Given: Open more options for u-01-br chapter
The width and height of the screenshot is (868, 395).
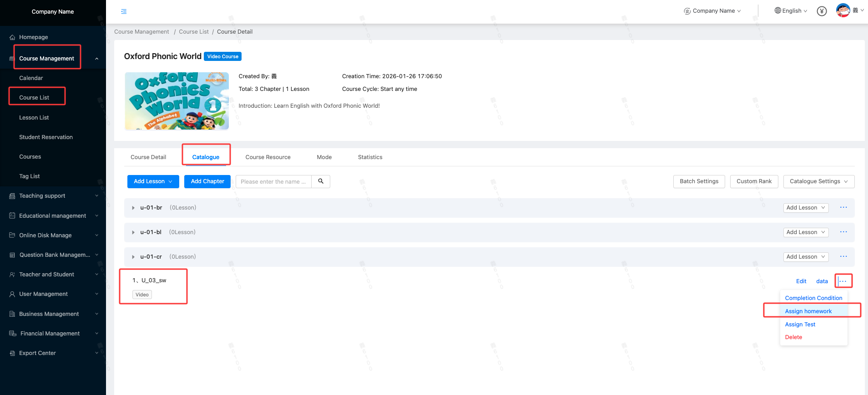Looking at the screenshot, I should [843, 208].
